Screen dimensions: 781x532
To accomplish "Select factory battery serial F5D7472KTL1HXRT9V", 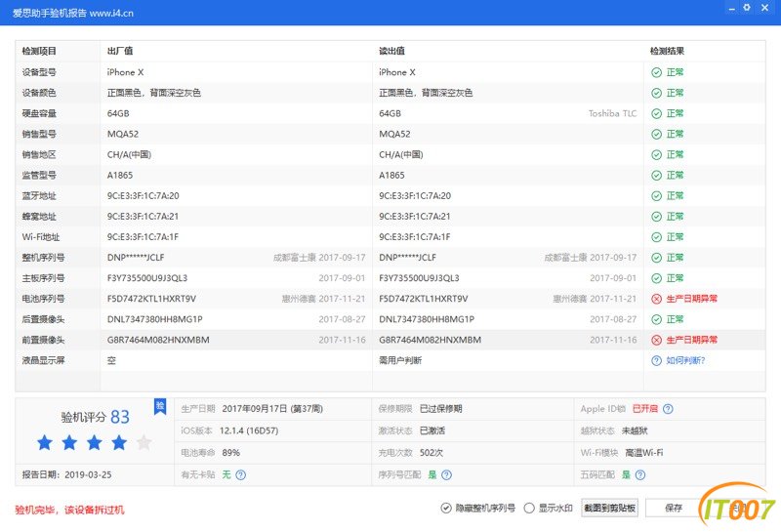I will (151, 299).
